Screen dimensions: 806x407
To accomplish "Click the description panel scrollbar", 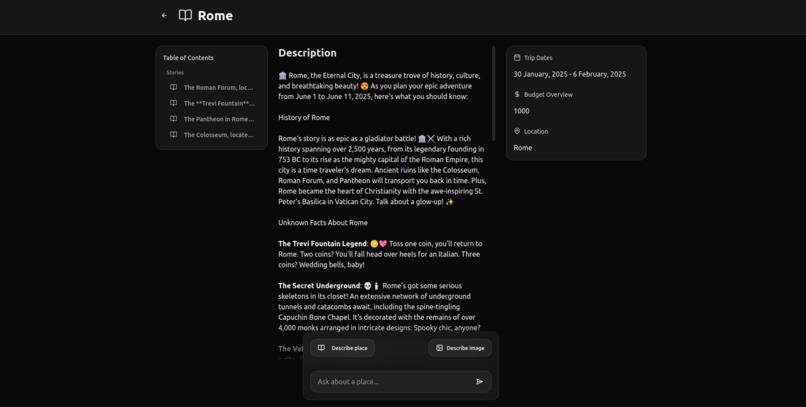I will click(493, 94).
